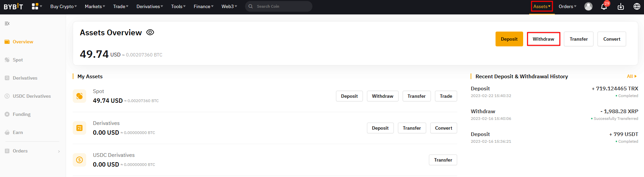Viewport: 644px width, 177px height.
Task: Open the language globe icon
Action: 637,6
